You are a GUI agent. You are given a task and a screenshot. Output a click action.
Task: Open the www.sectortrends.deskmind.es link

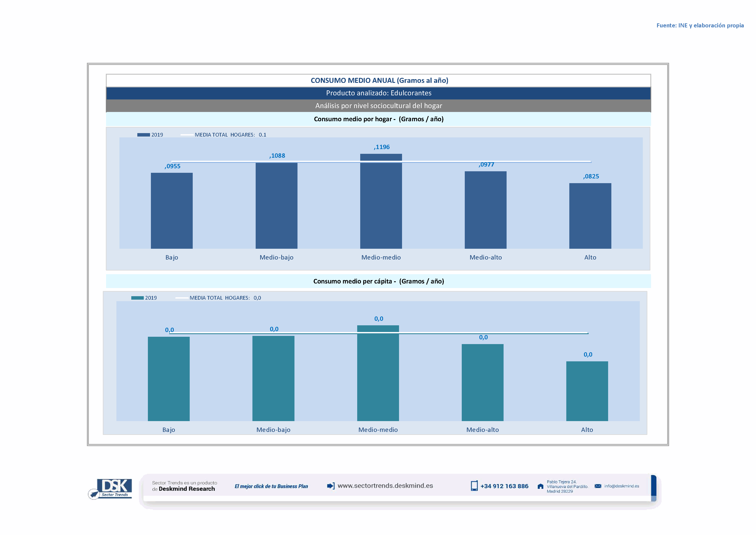click(385, 486)
